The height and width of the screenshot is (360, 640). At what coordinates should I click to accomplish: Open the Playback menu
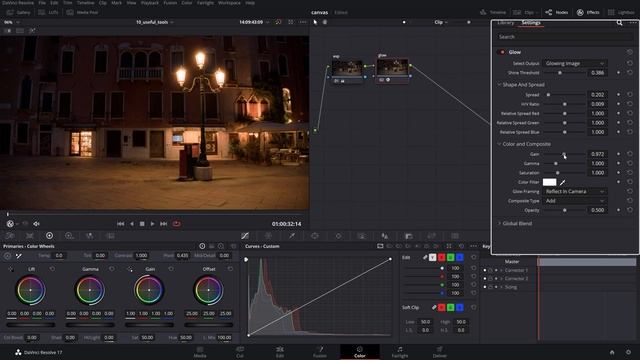pos(149,2)
